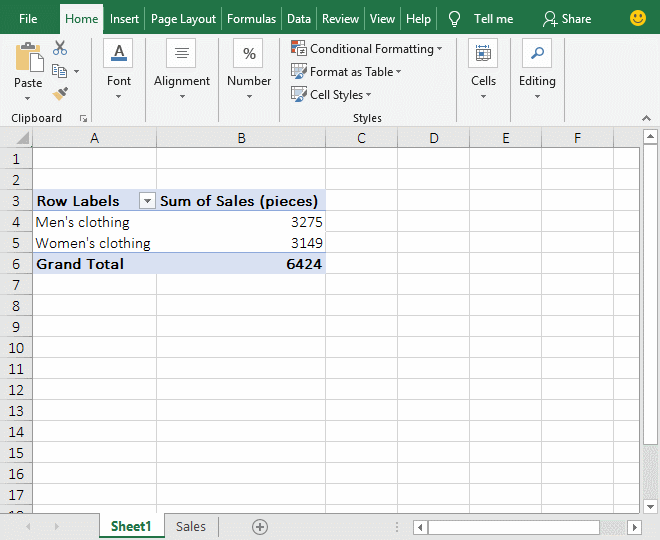The width and height of the screenshot is (660, 540).
Task: Open the Alignment group icon
Action: tap(181, 54)
